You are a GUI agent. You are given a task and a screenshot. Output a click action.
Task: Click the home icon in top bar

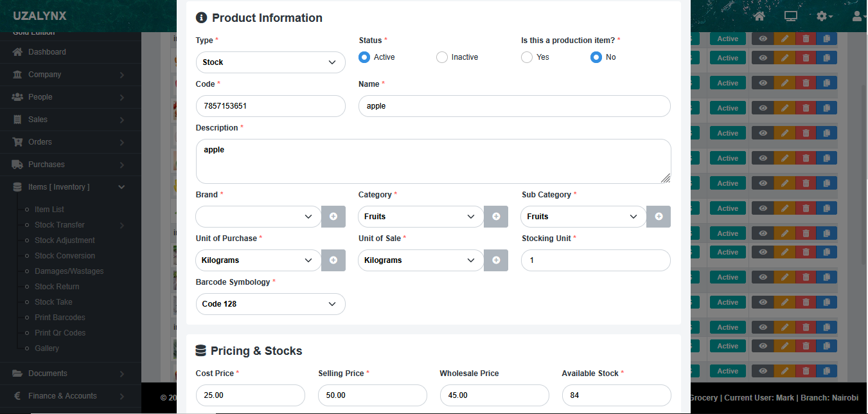point(759,16)
